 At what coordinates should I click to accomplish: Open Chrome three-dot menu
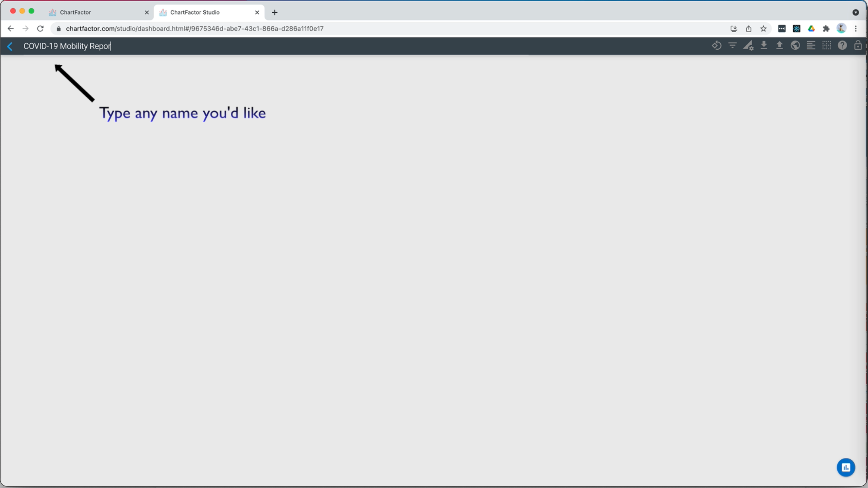click(x=856, y=29)
